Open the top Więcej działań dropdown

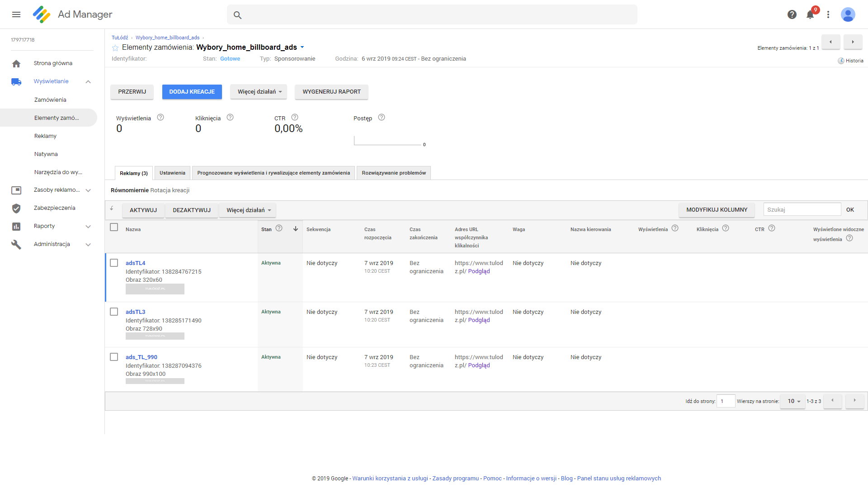coord(259,92)
